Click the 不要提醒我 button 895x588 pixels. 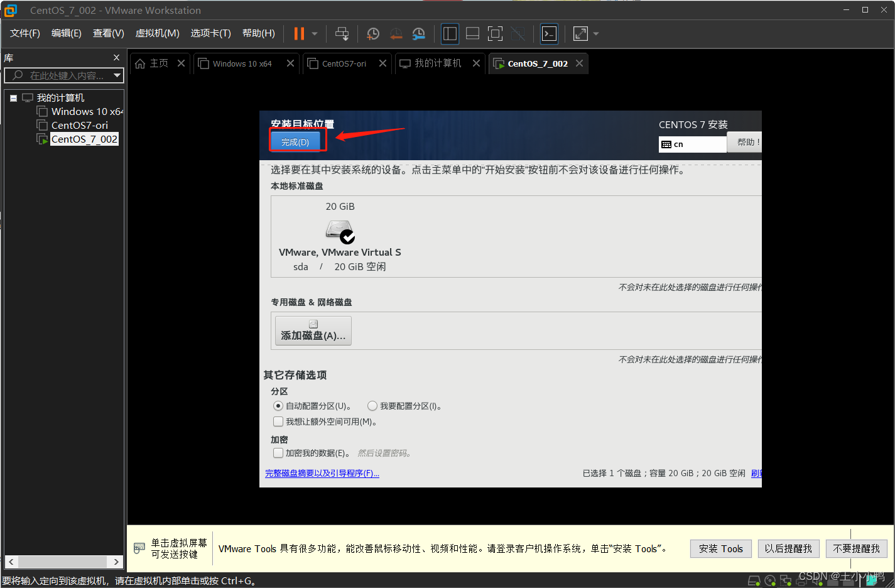[x=856, y=548]
